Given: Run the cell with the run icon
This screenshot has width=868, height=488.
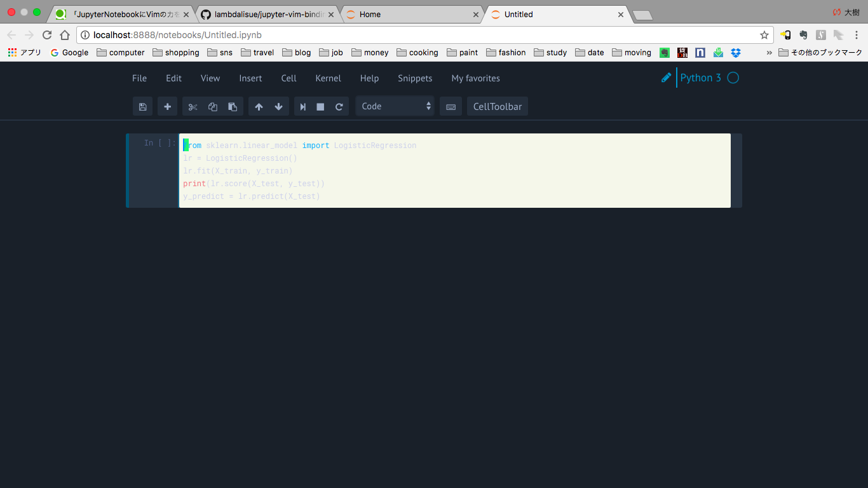Looking at the screenshot, I should coord(303,107).
